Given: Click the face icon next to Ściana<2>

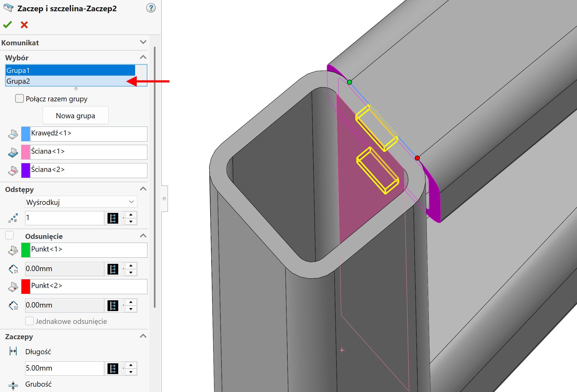Looking at the screenshot, I should [x=13, y=171].
